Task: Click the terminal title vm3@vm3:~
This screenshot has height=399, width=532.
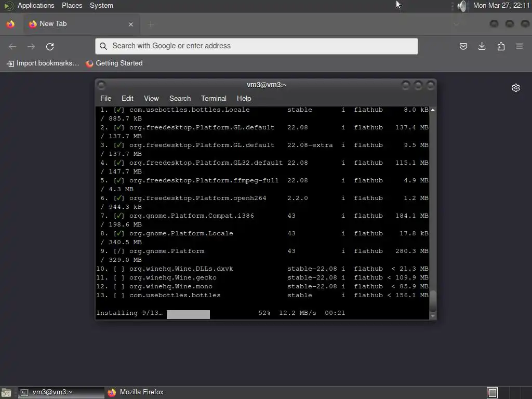Action: tap(267, 85)
